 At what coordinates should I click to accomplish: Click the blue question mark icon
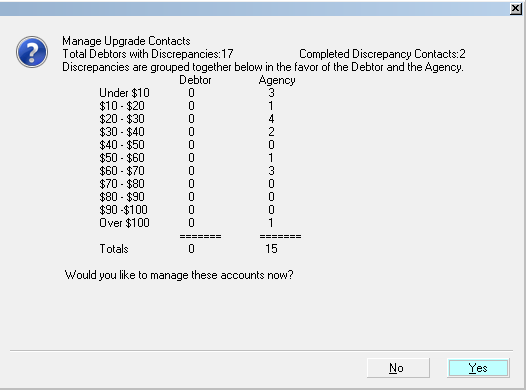pyautogui.click(x=32, y=52)
